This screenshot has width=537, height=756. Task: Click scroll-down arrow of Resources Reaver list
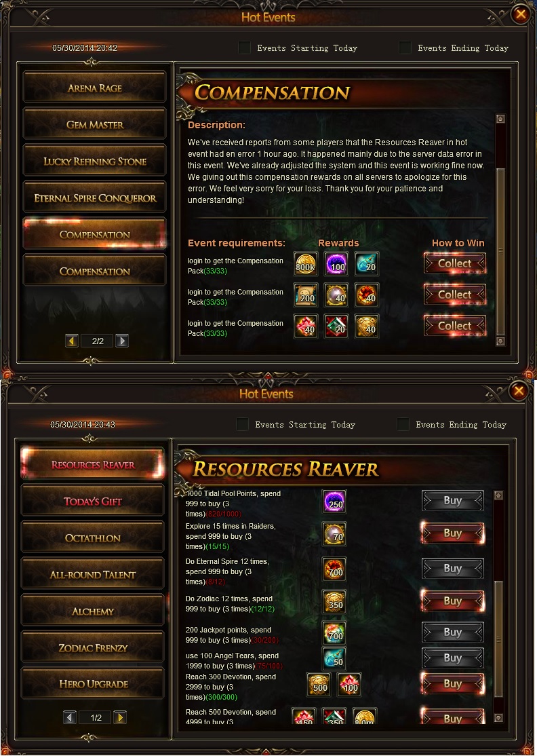(x=499, y=718)
